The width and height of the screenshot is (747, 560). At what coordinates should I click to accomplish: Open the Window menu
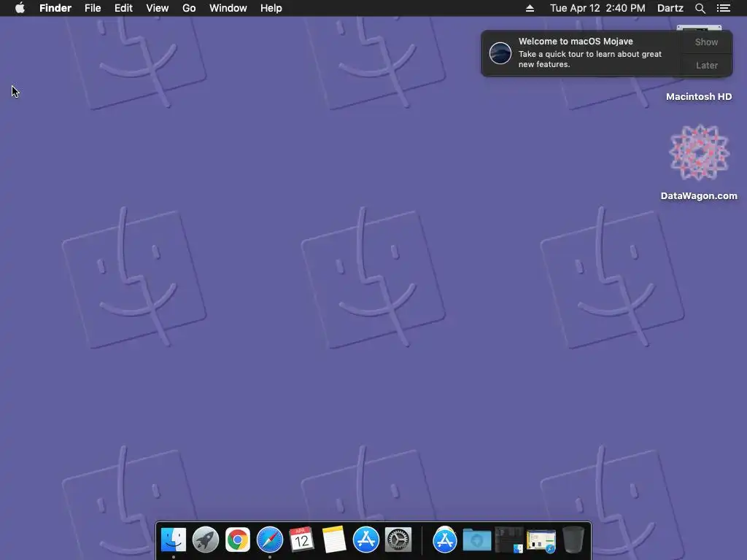pos(228,8)
